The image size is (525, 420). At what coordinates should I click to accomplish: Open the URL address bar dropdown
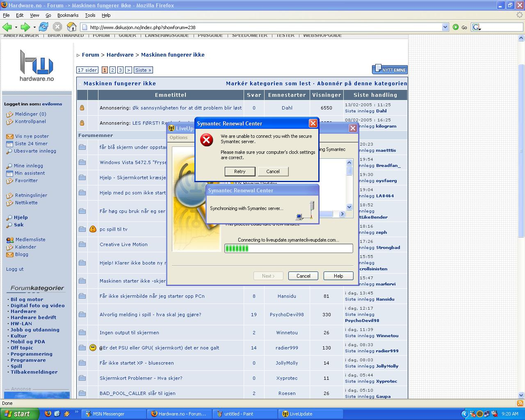pos(445,27)
